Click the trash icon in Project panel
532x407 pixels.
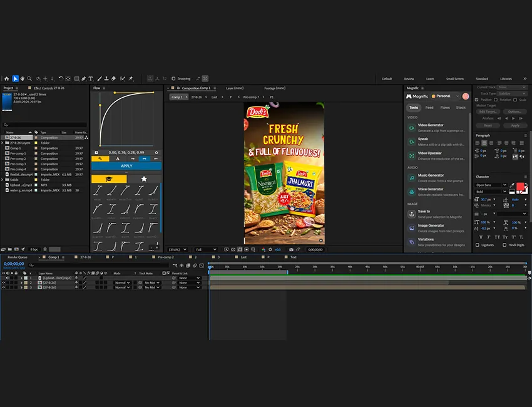click(x=45, y=249)
